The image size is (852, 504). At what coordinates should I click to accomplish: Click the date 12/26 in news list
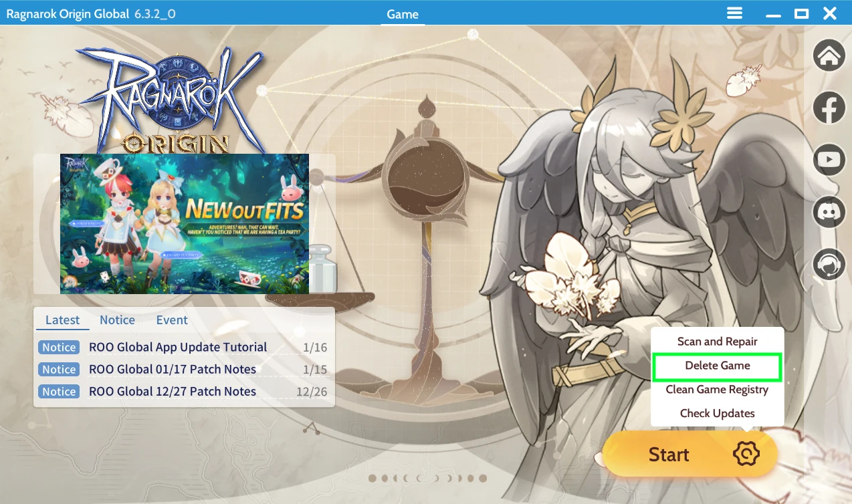point(312,392)
